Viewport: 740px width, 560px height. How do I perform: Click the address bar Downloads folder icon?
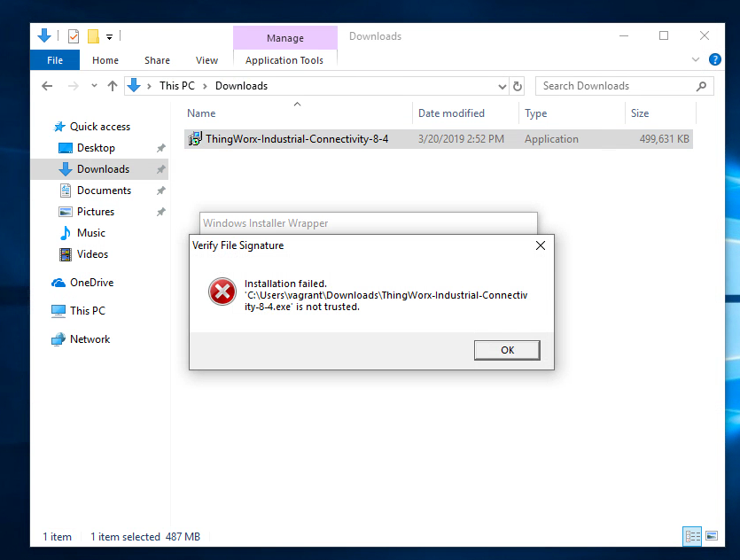coord(134,85)
